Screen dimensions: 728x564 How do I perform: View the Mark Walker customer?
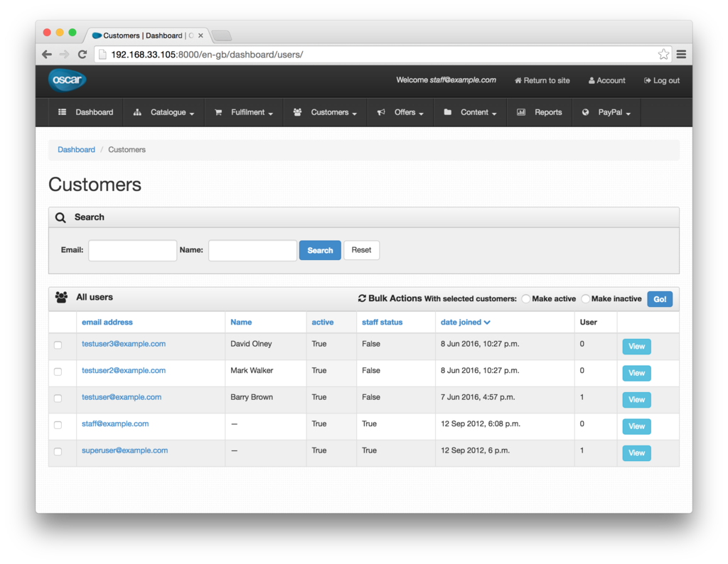click(636, 374)
